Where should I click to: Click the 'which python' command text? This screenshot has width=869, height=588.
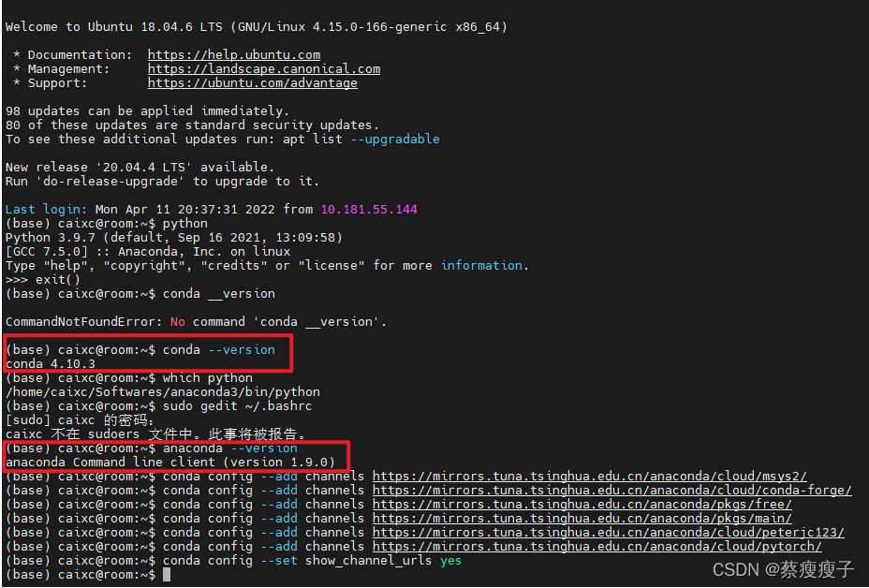[208, 378]
